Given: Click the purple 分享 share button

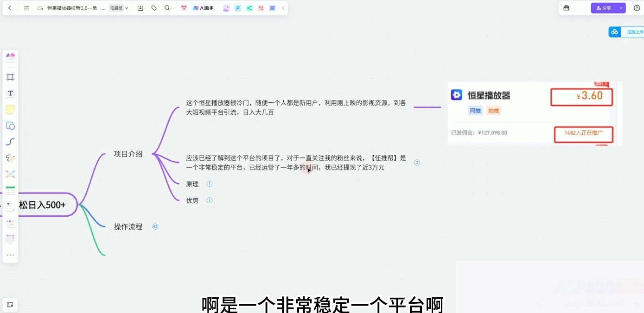Looking at the screenshot, I should pyautogui.click(x=605, y=8).
